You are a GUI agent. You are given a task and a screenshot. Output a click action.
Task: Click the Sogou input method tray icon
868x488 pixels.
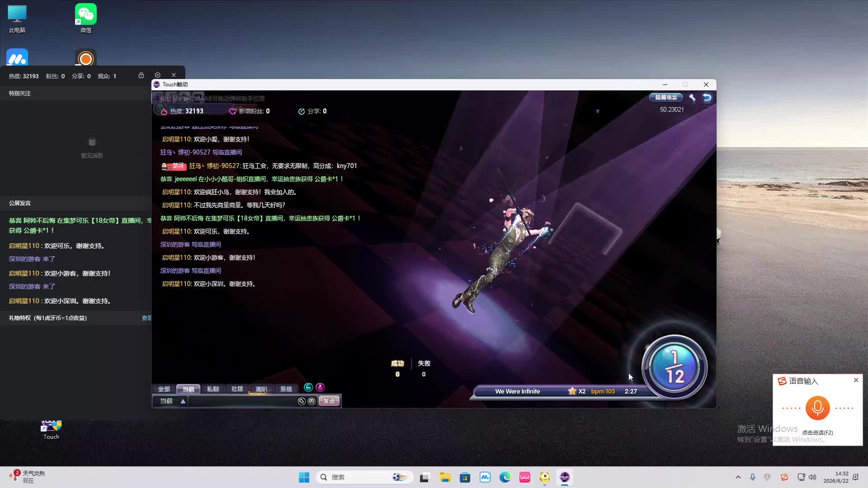(x=784, y=477)
